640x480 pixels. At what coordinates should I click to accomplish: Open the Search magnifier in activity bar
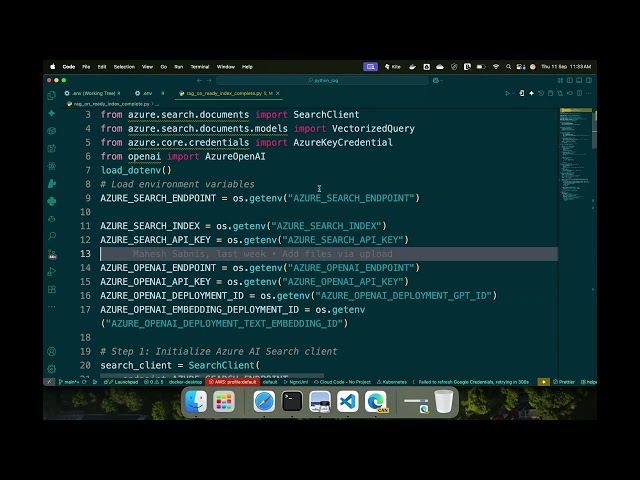(x=52, y=236)
